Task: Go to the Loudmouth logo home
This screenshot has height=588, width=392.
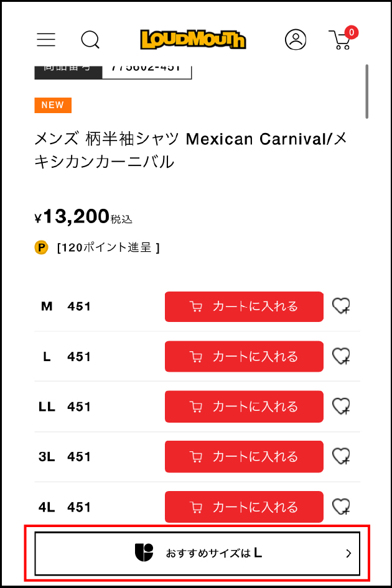Action: (x=193, y=40)
